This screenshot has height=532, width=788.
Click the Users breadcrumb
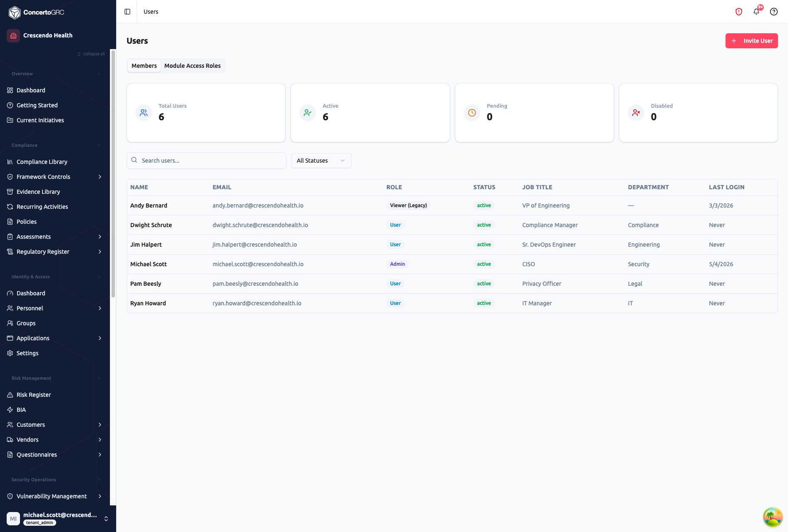coord(151,12)
